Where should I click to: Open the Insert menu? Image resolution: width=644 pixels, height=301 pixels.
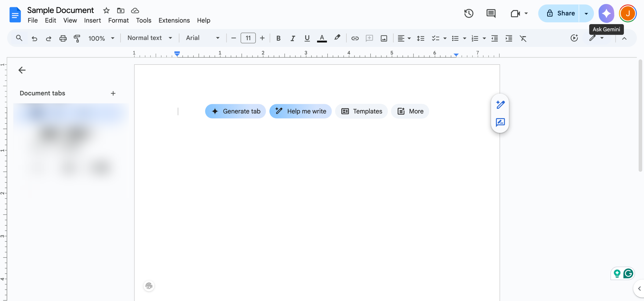92,20
